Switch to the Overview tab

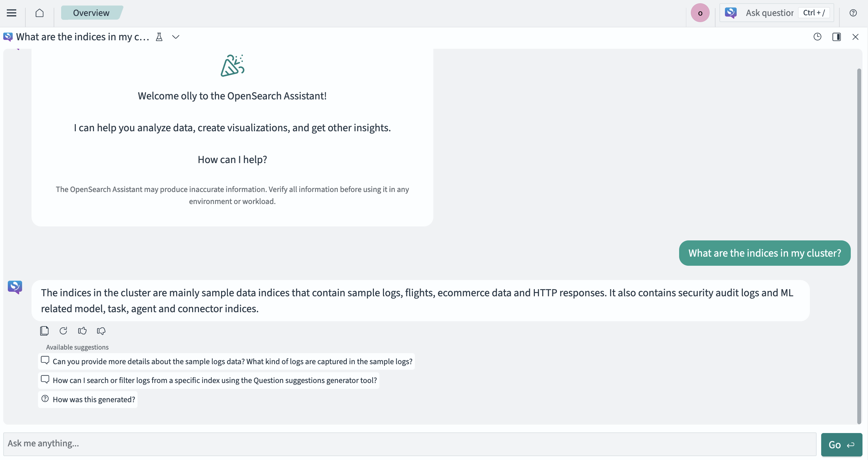[91, 12]
